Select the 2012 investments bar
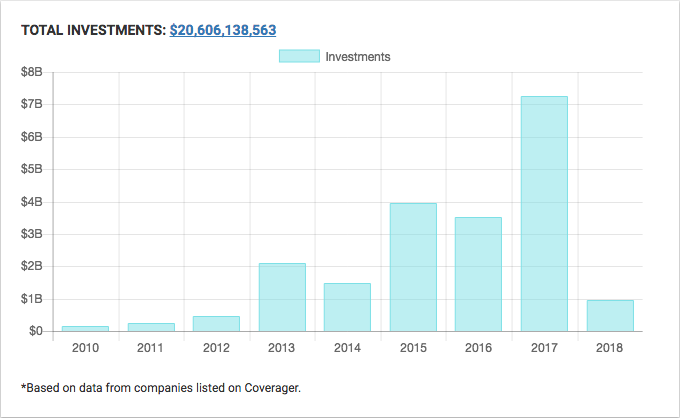Viewport: 680px width, 418px height. [216, 323]
